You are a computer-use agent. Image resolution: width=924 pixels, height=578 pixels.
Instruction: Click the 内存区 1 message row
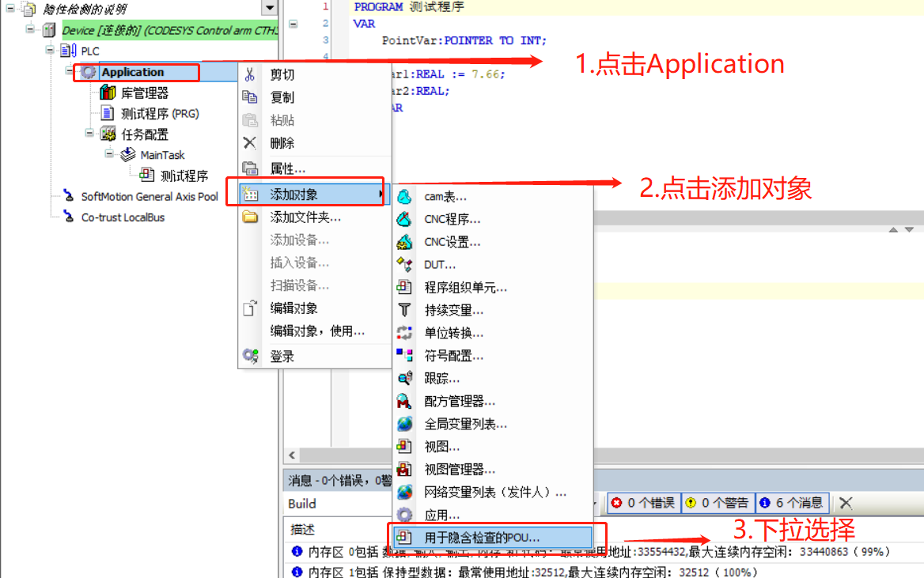pos(523,572)
